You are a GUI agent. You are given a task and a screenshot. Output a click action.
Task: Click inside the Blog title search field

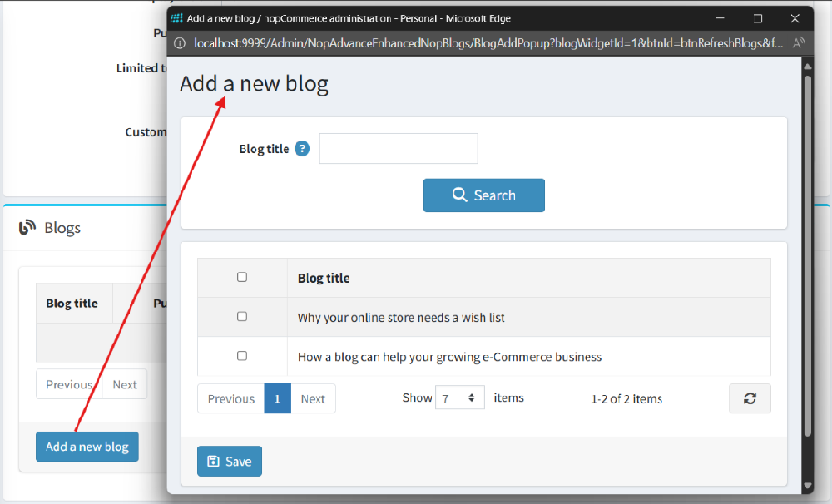coord(398,148)
